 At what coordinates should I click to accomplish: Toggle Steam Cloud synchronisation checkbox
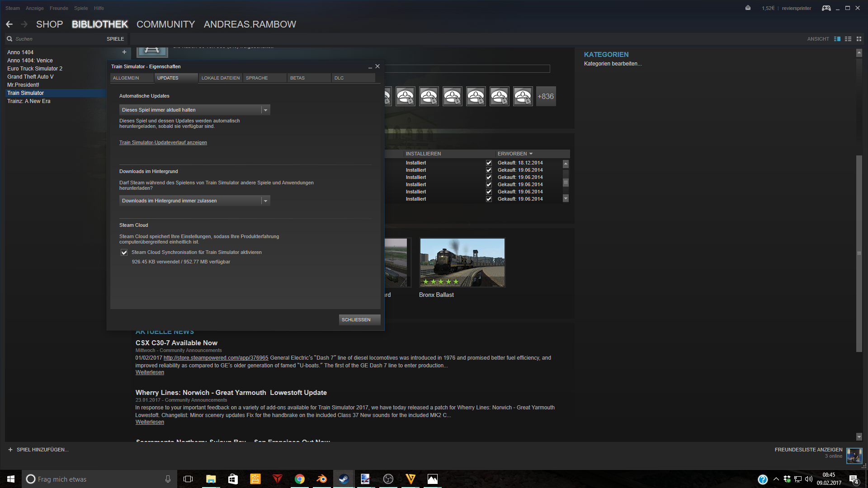point(124,253)
